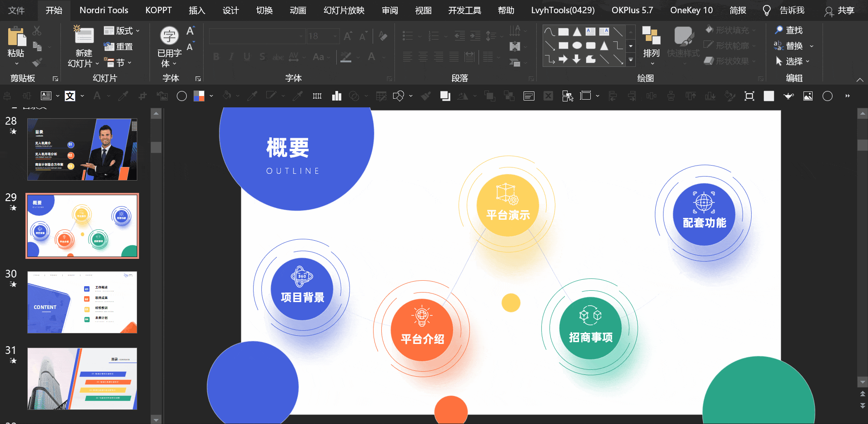Collapse the ribbon with the chevron arrow
Viewport: 868px width, 424px height.
[860, 80]
